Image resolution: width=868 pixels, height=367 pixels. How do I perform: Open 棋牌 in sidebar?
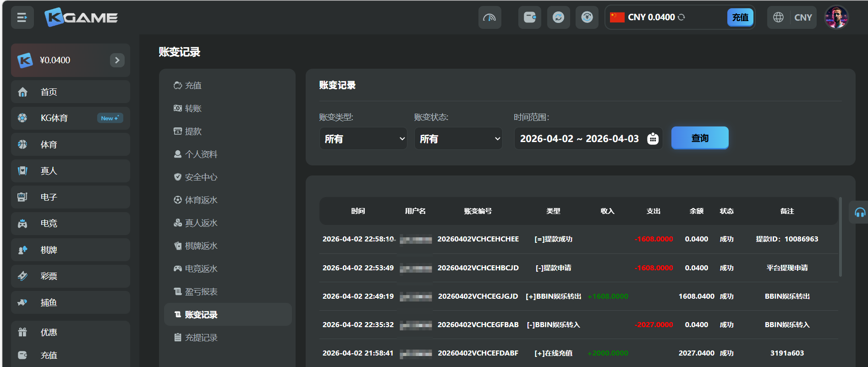point(71,250)
